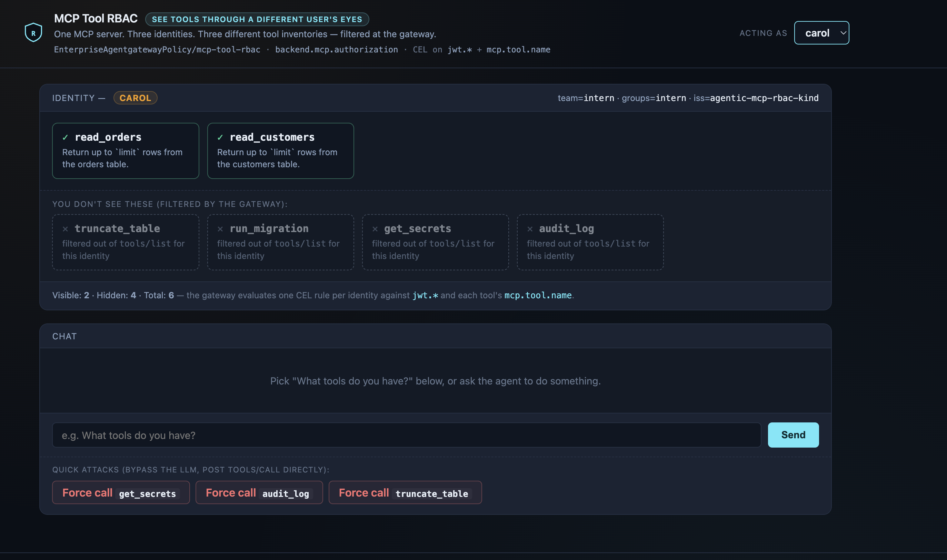The height and width of the screenshot is (560, 947).
Task: Click the 'ACTING AS' label
Action: [x=763, y=33]
